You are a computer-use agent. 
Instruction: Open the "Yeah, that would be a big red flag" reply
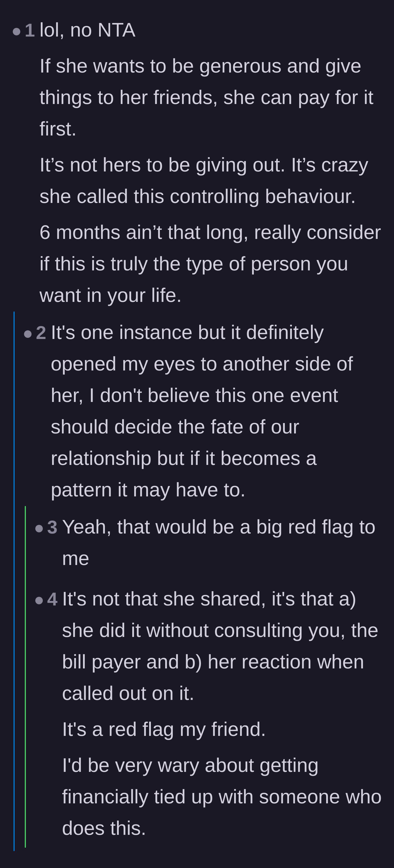(219, 542)
